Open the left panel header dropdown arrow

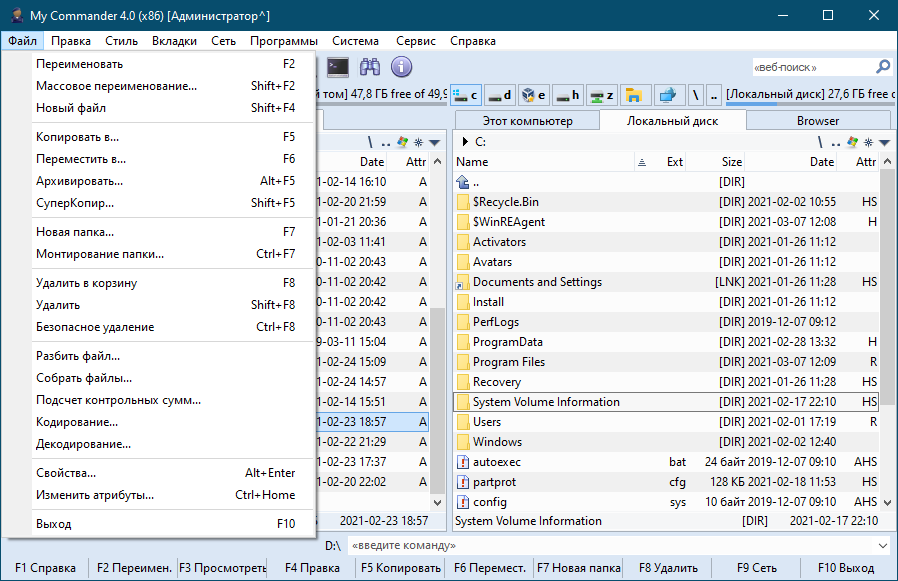(435, 142)
